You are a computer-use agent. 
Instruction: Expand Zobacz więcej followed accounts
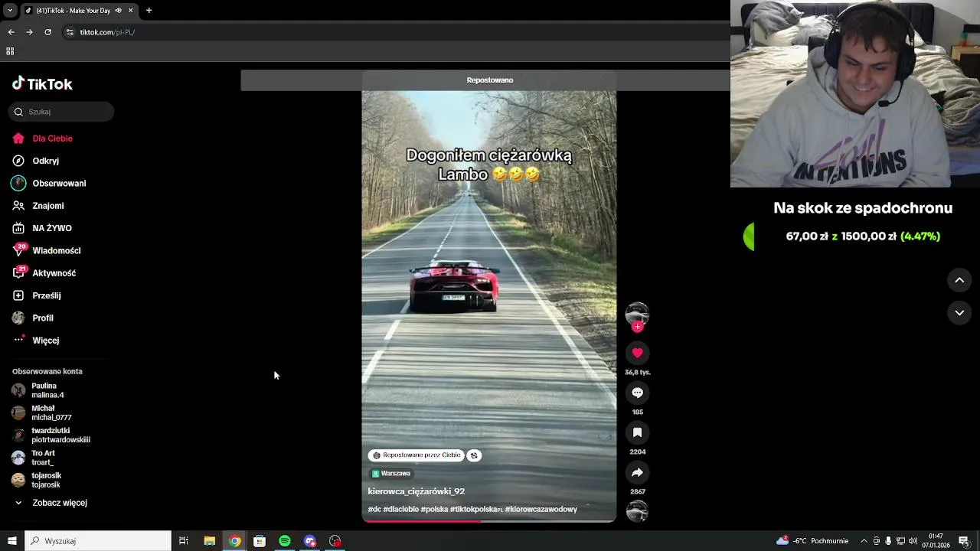pyautogui.click(x=59, y=503)
